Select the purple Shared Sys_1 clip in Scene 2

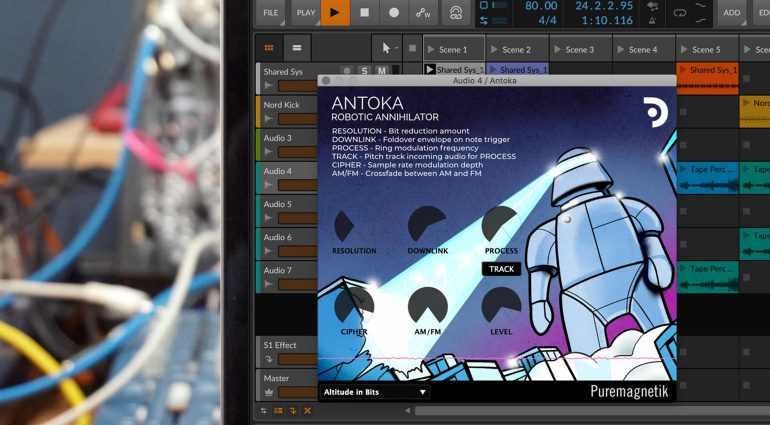click(518, 70)
